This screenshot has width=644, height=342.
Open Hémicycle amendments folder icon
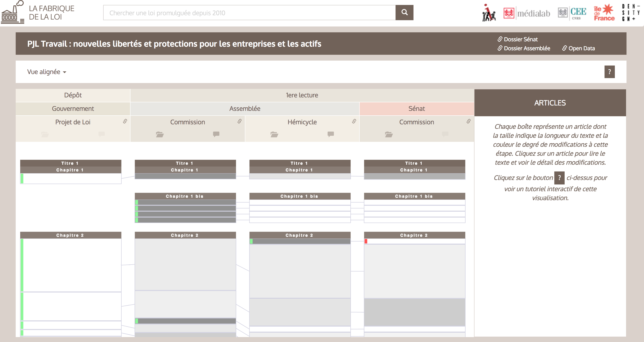click(274, 134)
